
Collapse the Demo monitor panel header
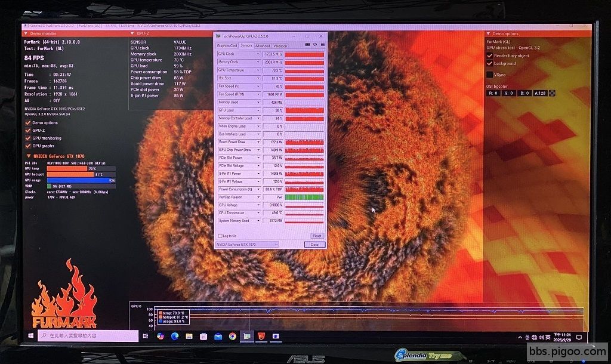(x=26, y=33)
